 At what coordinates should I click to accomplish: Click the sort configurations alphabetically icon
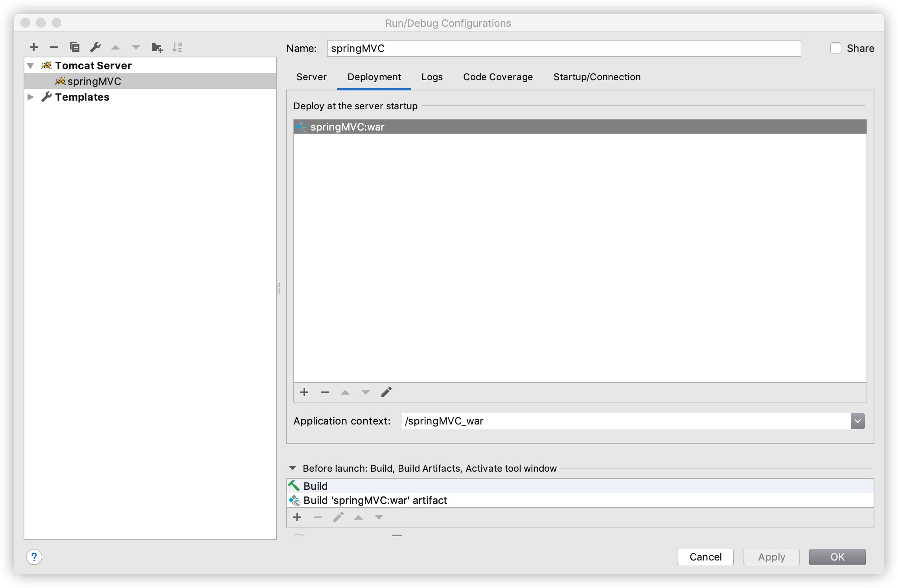pyautogui.click(x=177, y=48)
